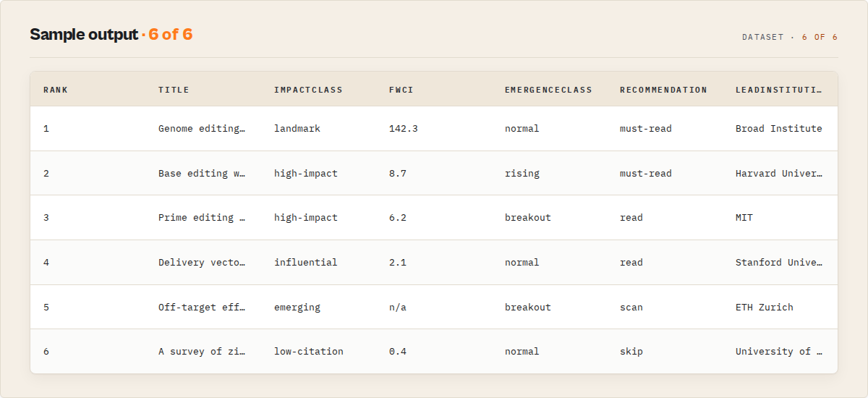Click the 'influential' impact class cell
This screenshot has width=868, height=398.
[x=306, y=263]
